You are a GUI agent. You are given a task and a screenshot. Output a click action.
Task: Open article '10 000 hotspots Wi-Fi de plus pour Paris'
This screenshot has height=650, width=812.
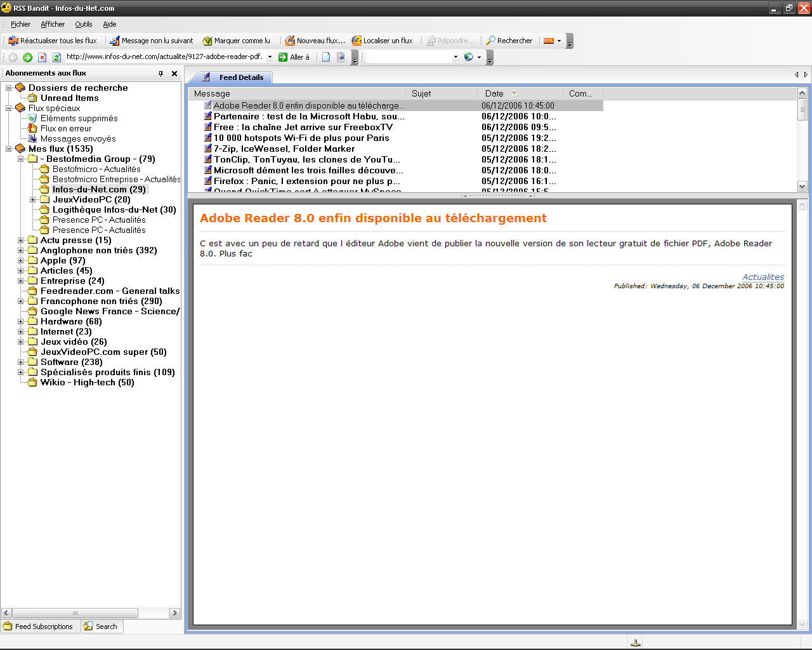(301, 138)
